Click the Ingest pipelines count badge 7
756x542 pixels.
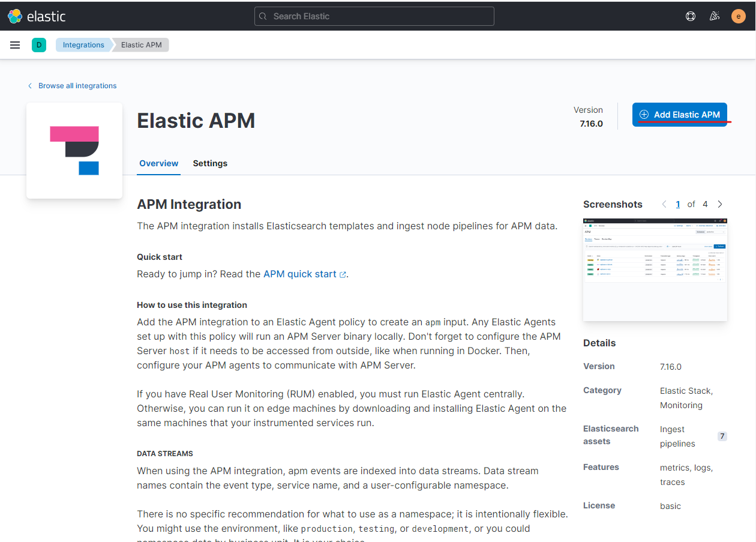point(722,436)
